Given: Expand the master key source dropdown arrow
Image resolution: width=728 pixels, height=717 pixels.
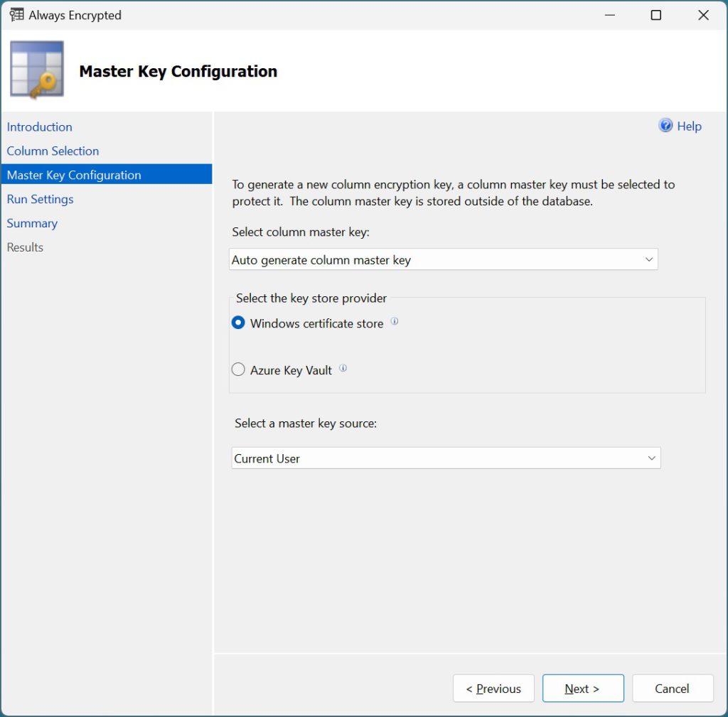Looking at the screenshot, I should (x=651, y=458).
